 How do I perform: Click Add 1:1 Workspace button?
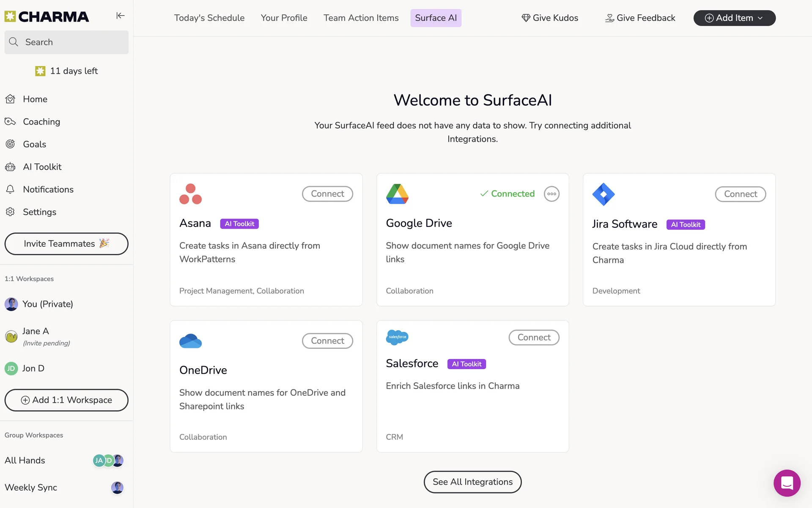[66, 400]
